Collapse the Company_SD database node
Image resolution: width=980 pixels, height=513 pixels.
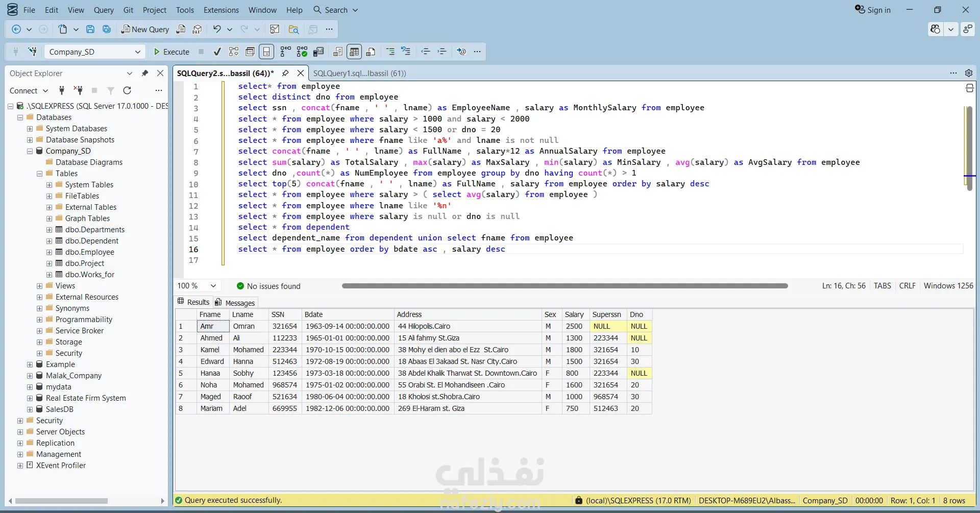click(30, 151)
